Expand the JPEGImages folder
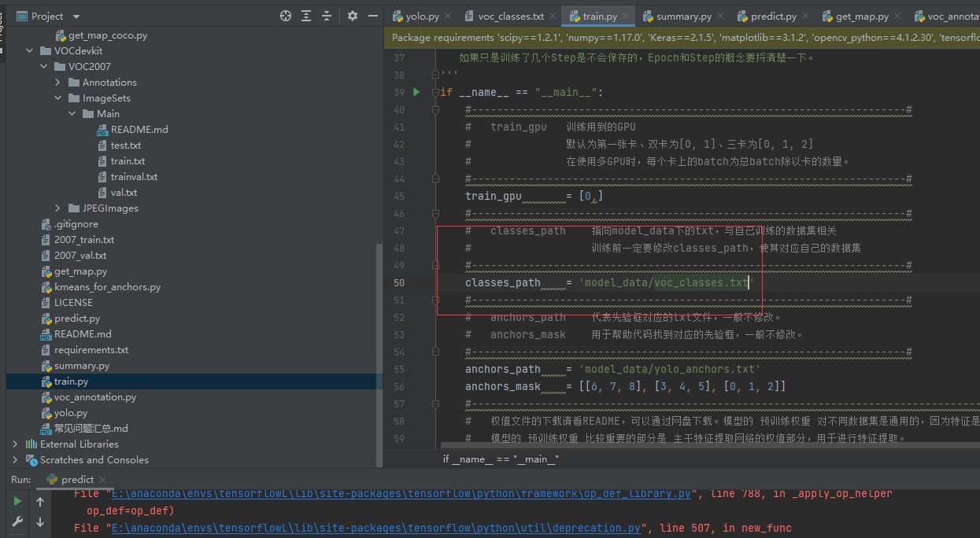The width and height of the screenshot is (980, 538). [x=58, y=208]
